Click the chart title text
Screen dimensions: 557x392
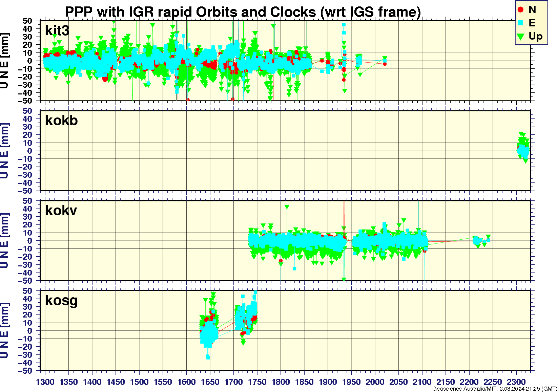[243, 12]
